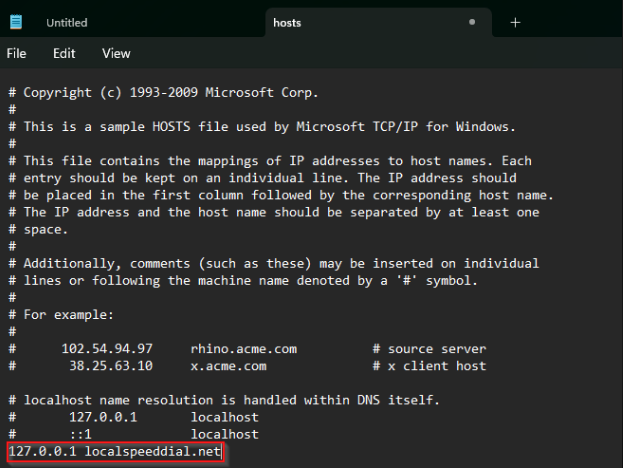Switch to the Untitled tab
The image size is (623, 468).
pos(67,23)
